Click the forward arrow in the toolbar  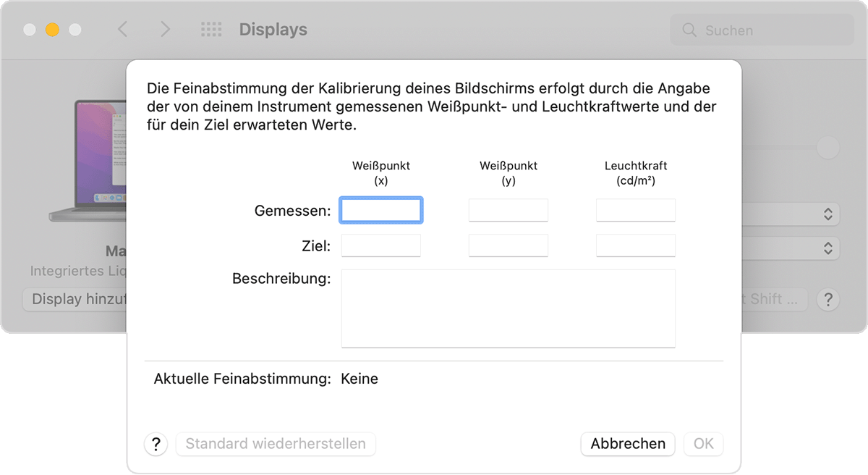coord(166,30)
